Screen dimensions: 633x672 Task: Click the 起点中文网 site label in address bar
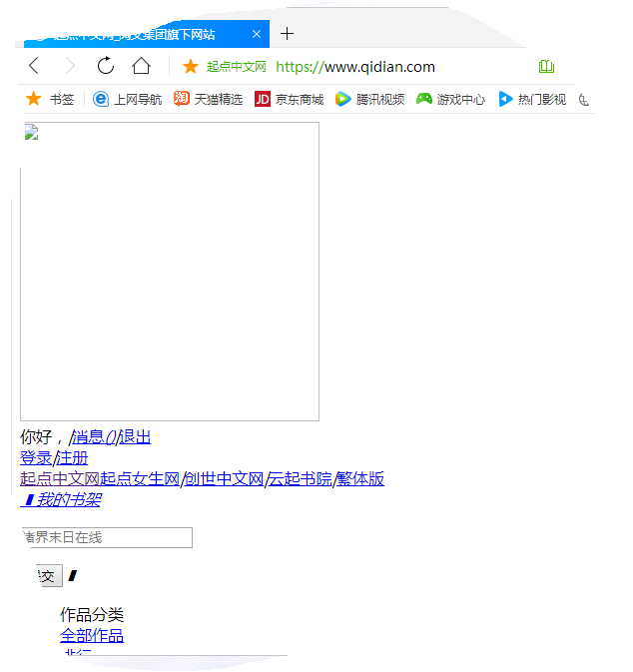[x=237, y=67]
